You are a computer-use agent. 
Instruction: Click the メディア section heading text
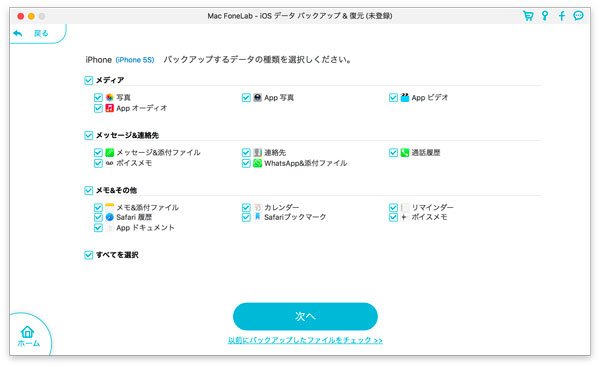pos(110,80)
